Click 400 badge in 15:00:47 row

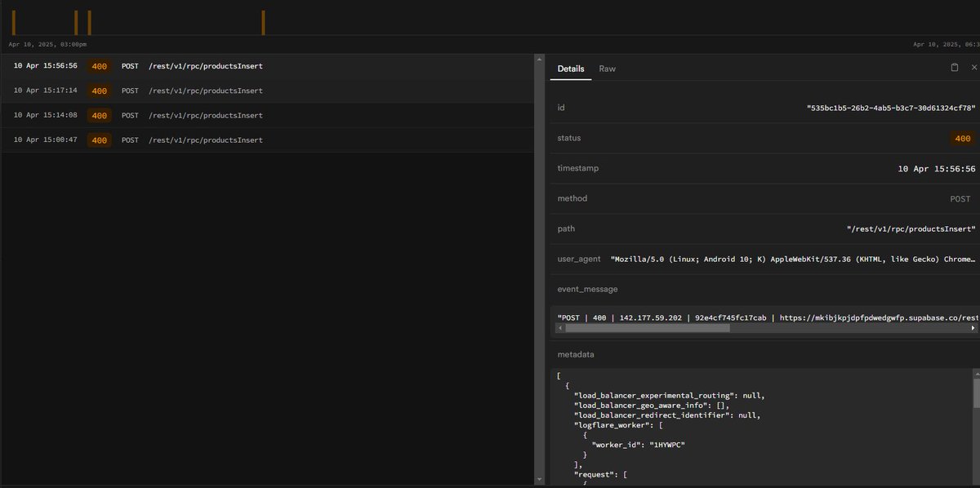click(x=100, y=140)
